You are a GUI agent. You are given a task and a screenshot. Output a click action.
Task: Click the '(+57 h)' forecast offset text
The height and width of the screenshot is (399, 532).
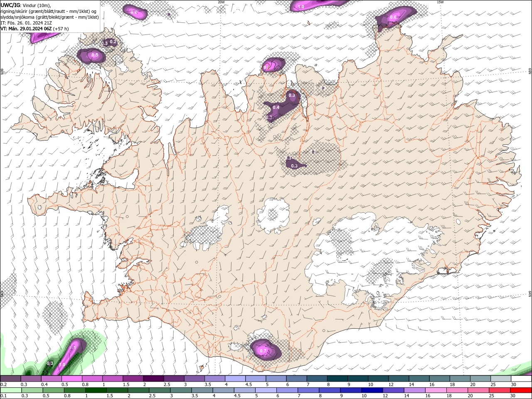(61, 29)
